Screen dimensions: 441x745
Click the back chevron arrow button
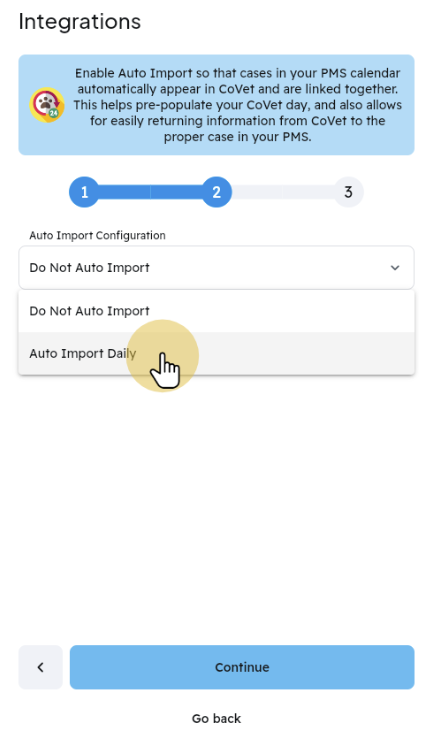(40, 667)
